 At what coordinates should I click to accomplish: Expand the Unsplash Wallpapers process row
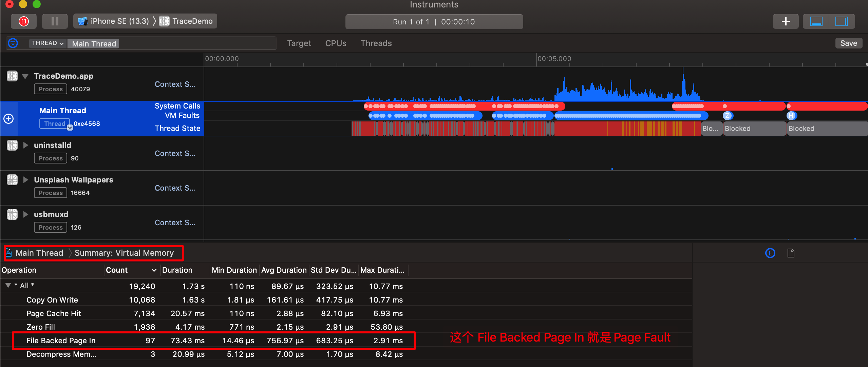pyautogui.click(x=26, y=180)
